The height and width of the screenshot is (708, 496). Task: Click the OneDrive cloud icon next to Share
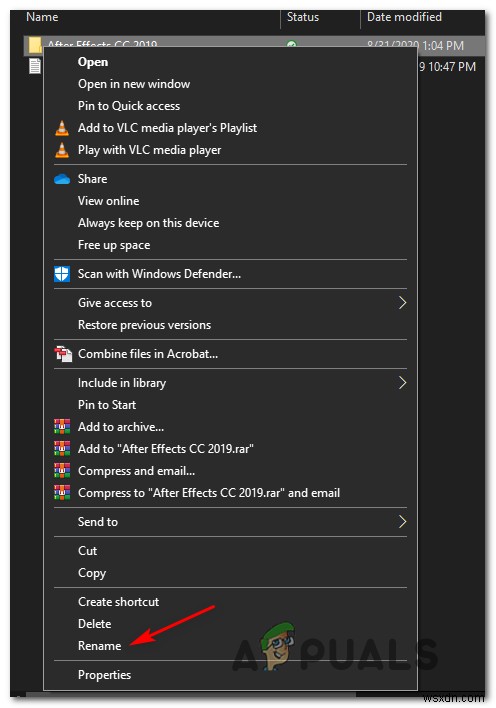coord(62,179)
